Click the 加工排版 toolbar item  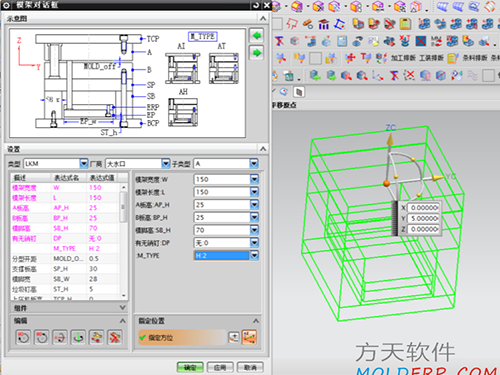(x=403, y=58)
